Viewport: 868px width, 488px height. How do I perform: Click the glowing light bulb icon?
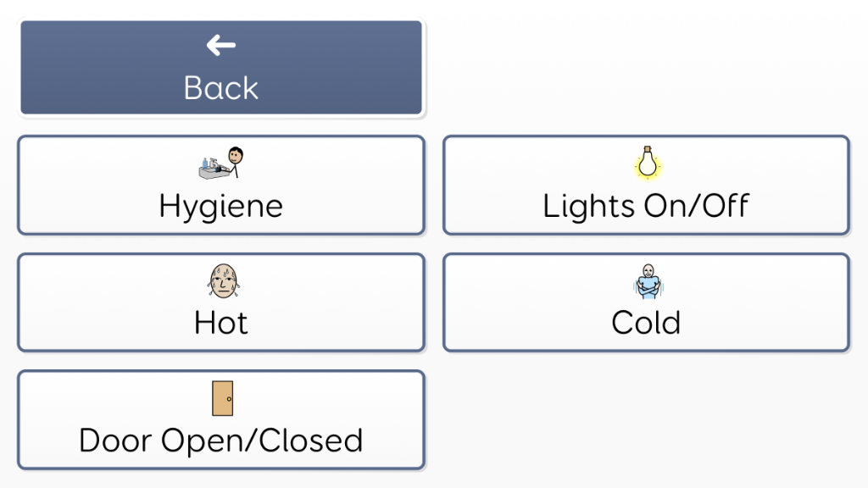[x=647, y=163]
